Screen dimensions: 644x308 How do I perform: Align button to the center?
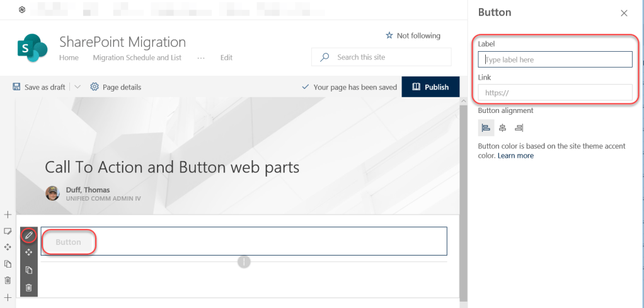[502, 128]
